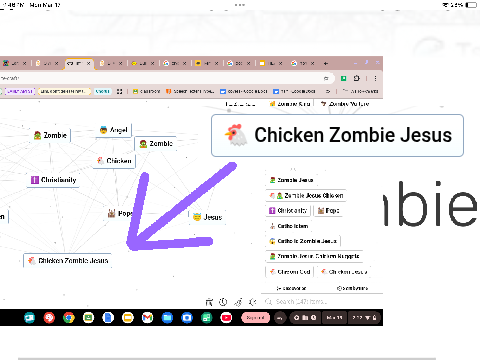The image size is (480, 360).
Task: Open Google Docs from the shelf
Action: pos(108,318)
